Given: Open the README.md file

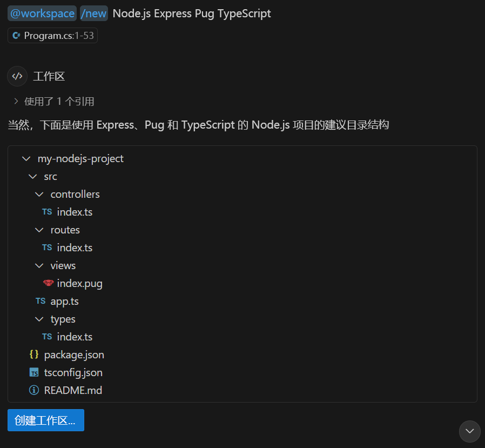Looking at the screenshot, I should (73, 391).
